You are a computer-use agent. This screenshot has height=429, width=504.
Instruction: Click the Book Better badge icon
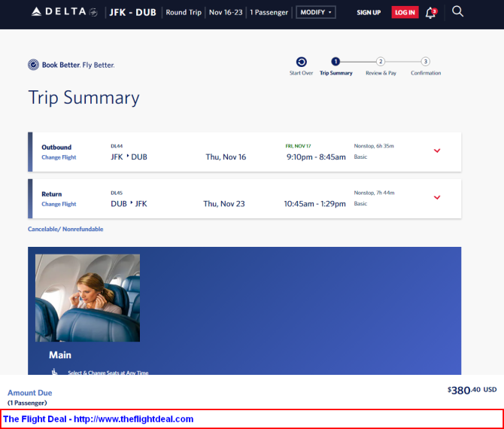tap(33, 65)
